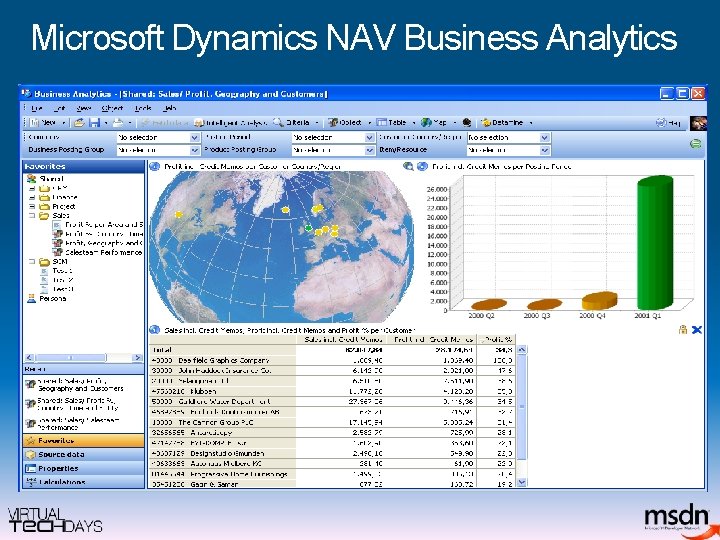Click the Object toolbar button
This screenshot has width=720, height=540.
[x=345, y=123]
